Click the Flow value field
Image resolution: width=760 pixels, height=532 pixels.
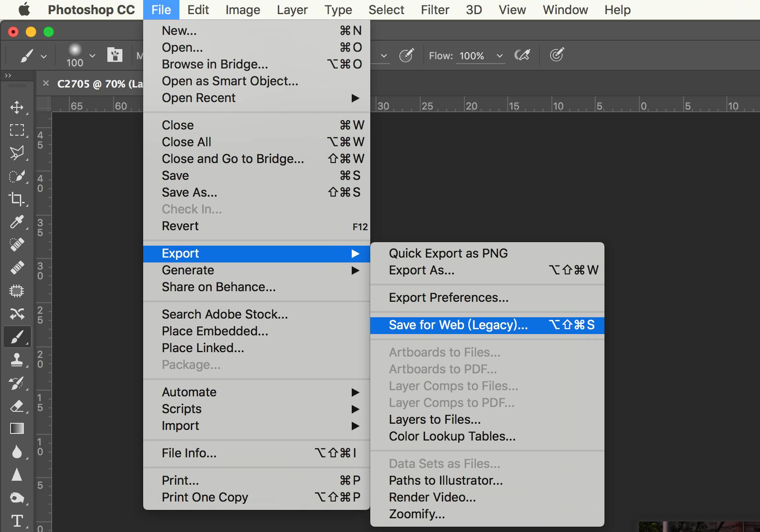[x=471, y=56]
